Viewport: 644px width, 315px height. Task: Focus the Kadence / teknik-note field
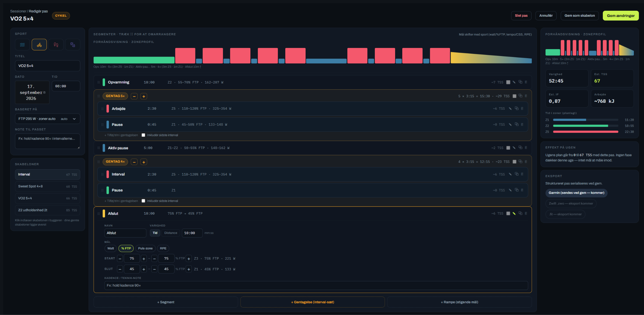pos(316,285)
